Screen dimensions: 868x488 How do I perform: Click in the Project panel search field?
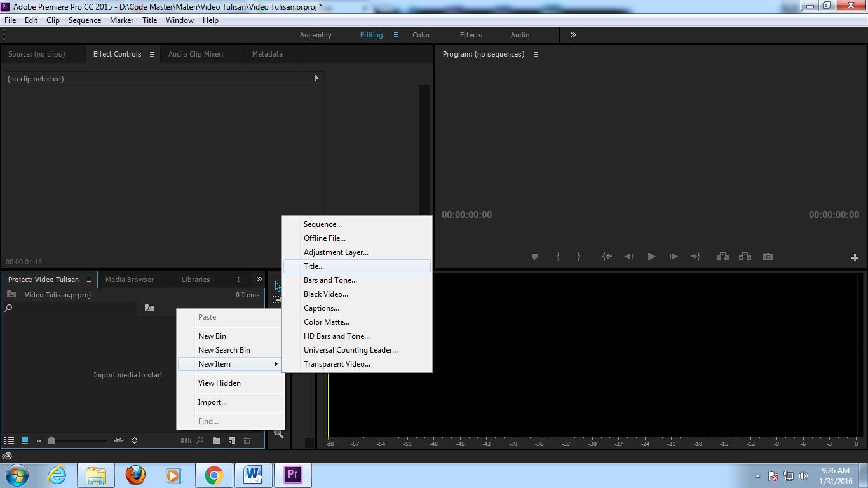(x=74, y=308)
